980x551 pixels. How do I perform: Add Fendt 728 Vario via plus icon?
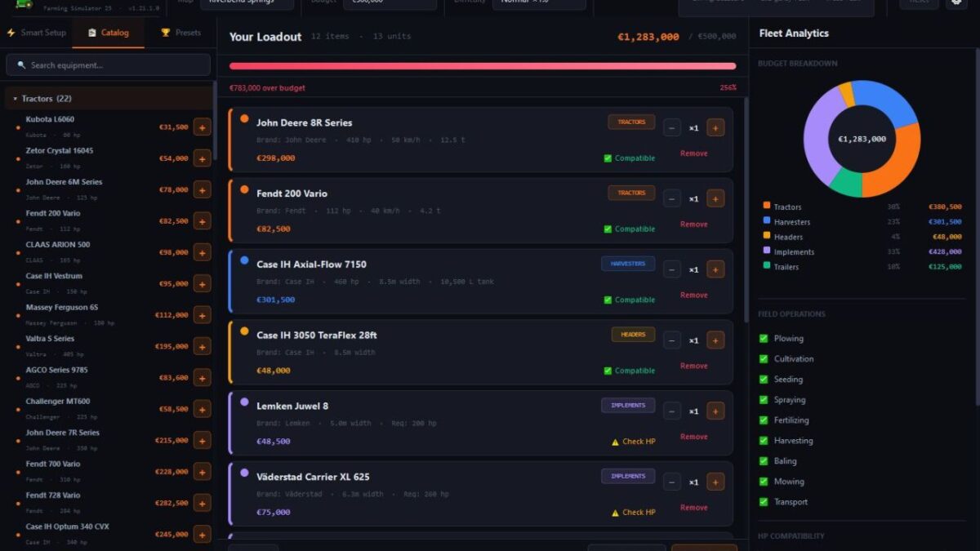(202, 503)
